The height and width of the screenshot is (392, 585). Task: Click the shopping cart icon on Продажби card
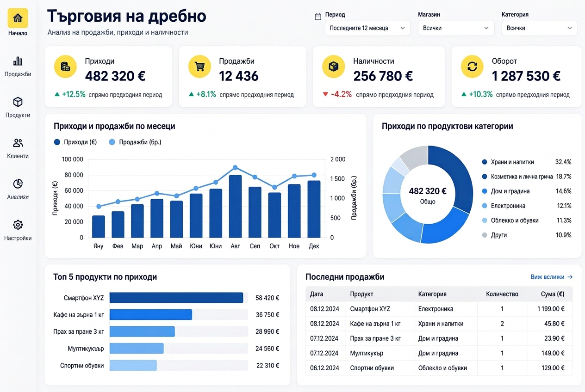199,67
